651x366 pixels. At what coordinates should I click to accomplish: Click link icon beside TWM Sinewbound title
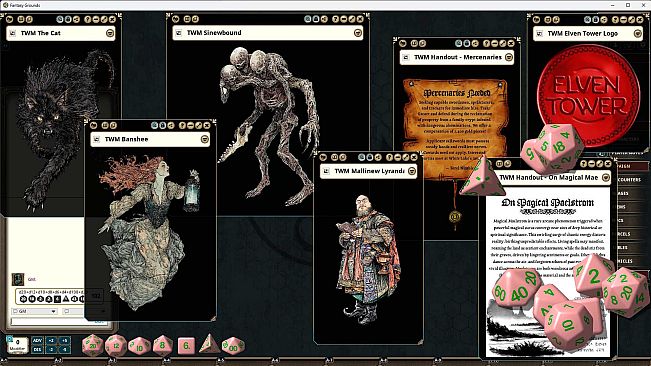click(179, 33)
